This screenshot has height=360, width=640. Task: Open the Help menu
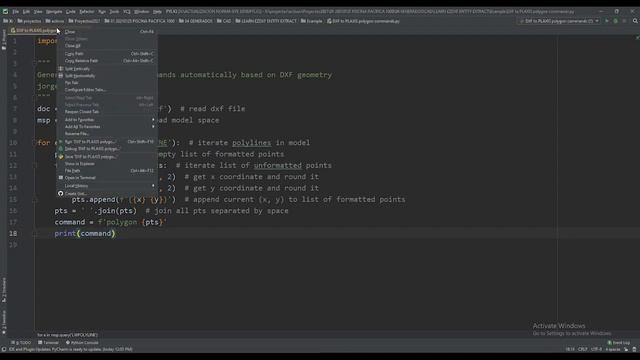(157, 11)
